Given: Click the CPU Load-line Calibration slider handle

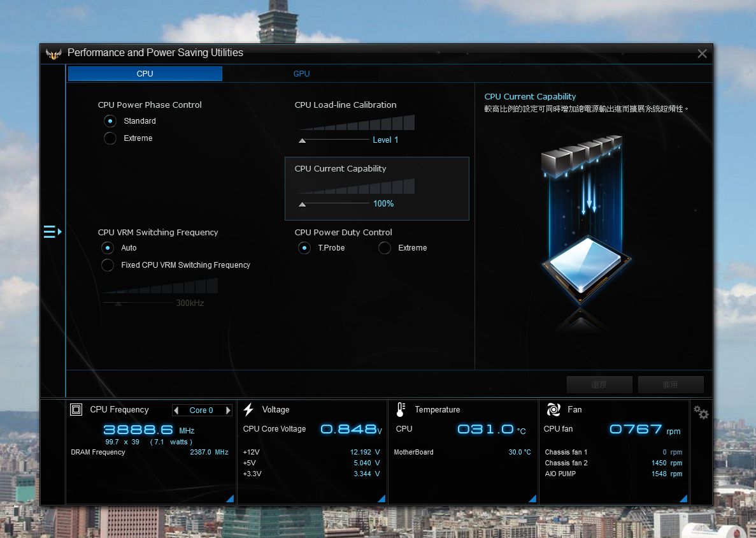Looking at the screenshot, I should (x=303, y=140).
